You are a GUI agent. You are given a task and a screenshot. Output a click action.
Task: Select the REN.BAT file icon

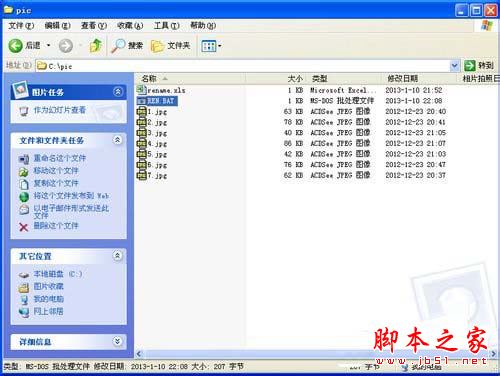tap(142, 100)
